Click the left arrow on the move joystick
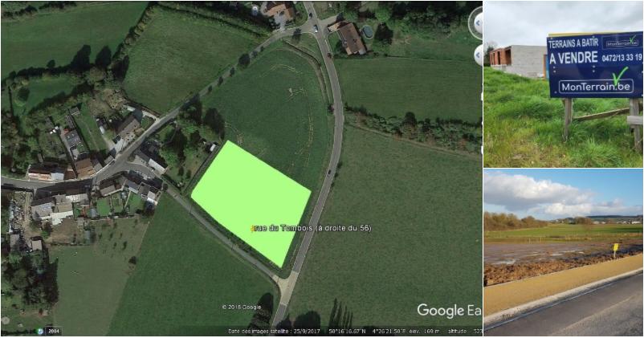The width and height of the screenshot is (644, 338). tap(479, 55)
